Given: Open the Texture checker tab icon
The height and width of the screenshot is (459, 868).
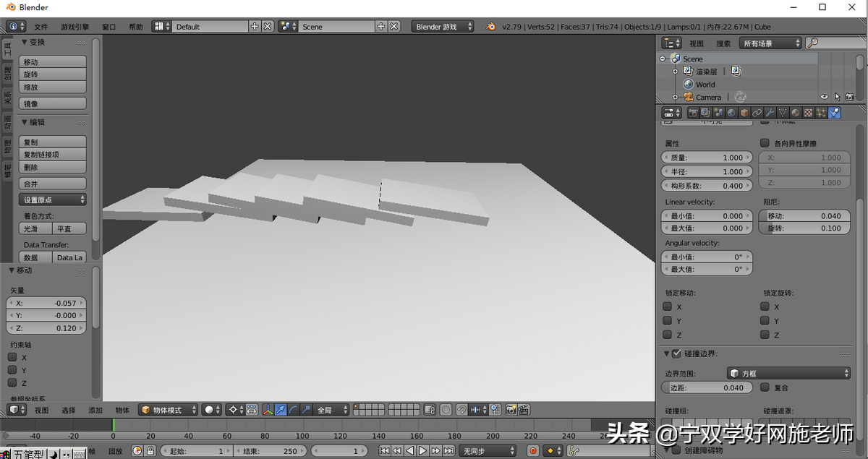Looking at the screenshot, I should [809, 113].
